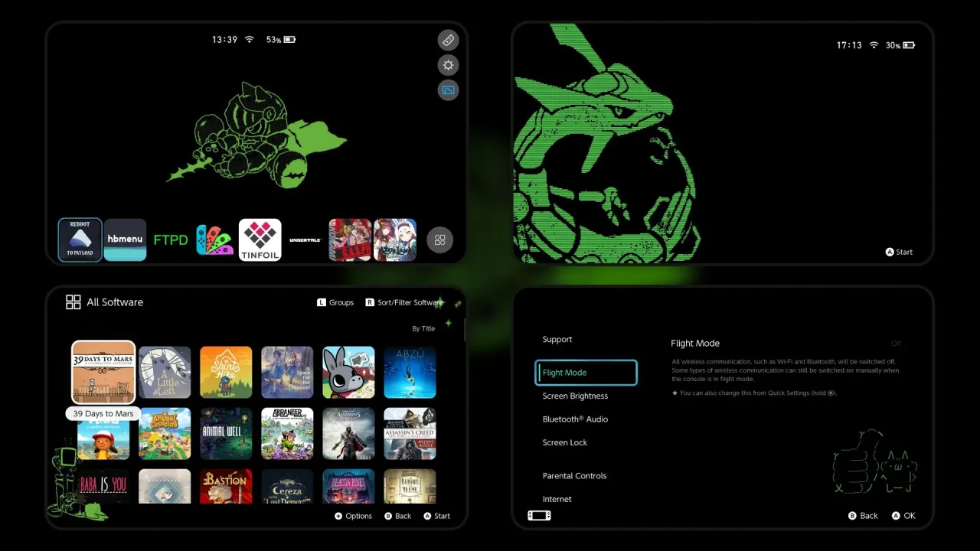Launch the Reboot to Payload app
Screen dimensions: 980x551
point(80,240)
